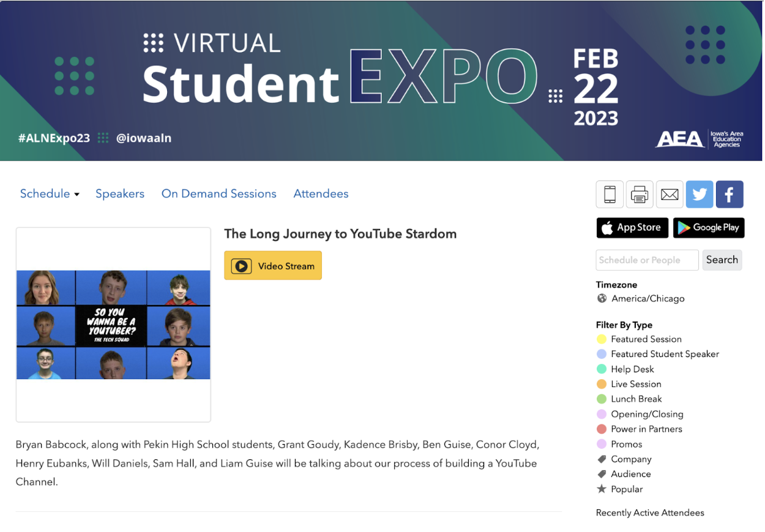Filter by Opening/Closing type
Screen dimensions: 765x532
[x=647, y=414]
